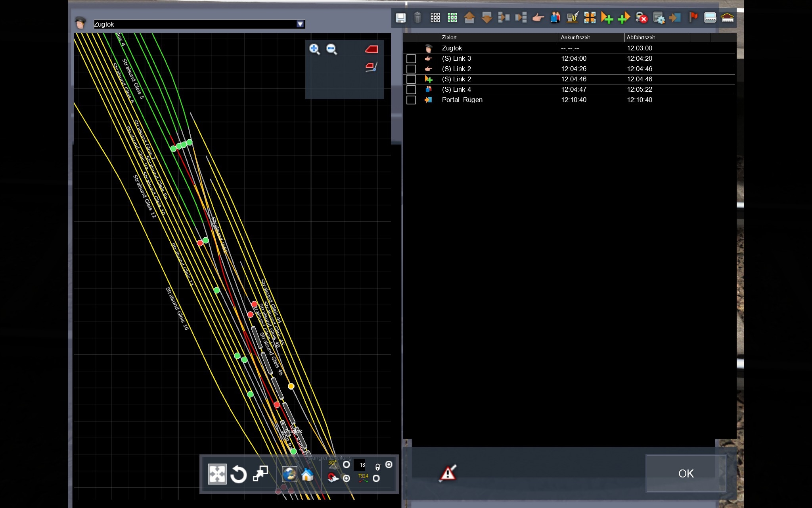
Task: Select the (S) Link 4 timetable entry
Action: point(456,90)
